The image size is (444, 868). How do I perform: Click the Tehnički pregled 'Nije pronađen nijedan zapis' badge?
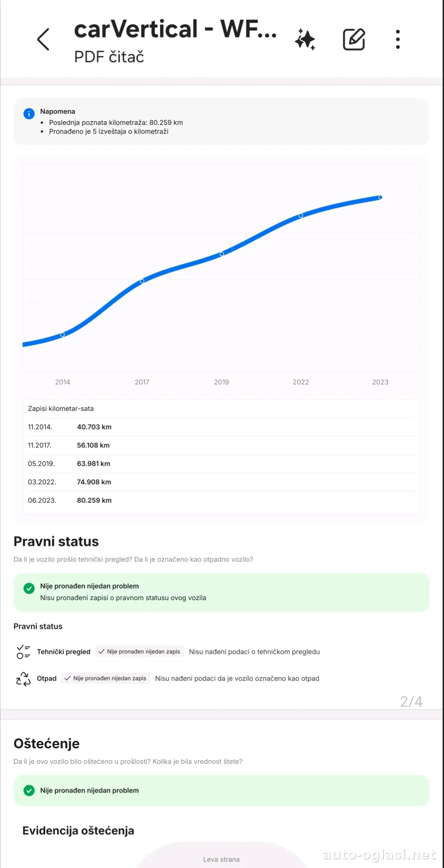tap(139, 652)
